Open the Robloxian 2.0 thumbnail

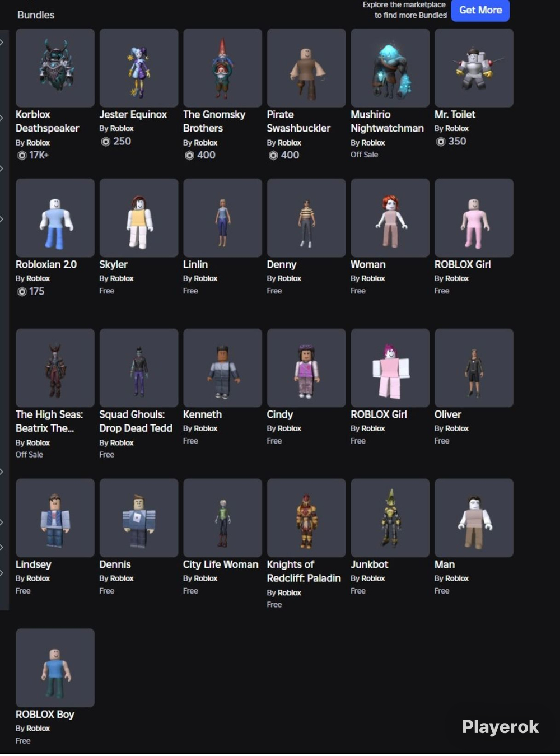pos(55,218)
